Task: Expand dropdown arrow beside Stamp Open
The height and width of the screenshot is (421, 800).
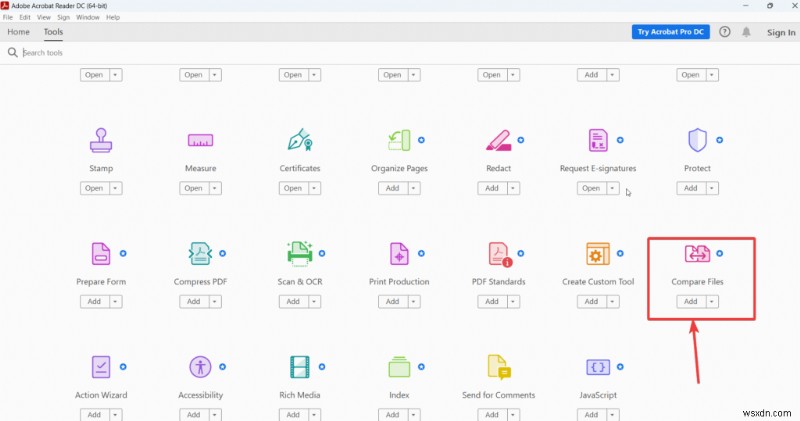Action: [115, 188]
